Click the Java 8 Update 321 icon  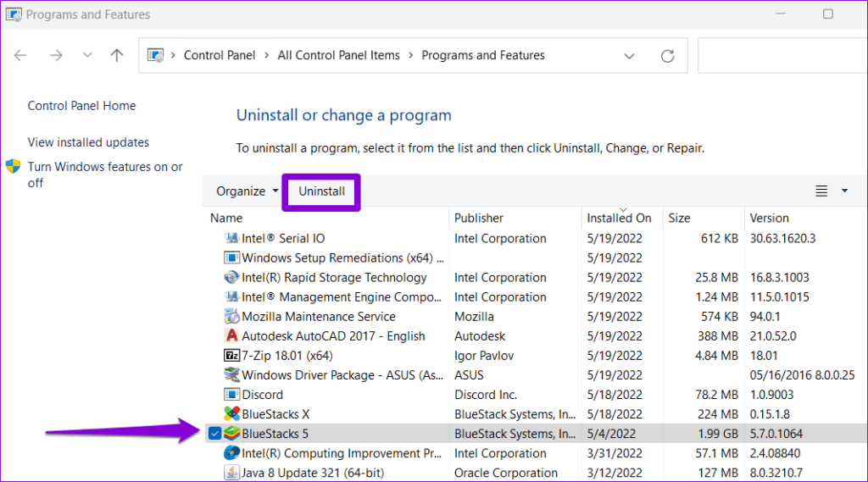click(231, 473)
